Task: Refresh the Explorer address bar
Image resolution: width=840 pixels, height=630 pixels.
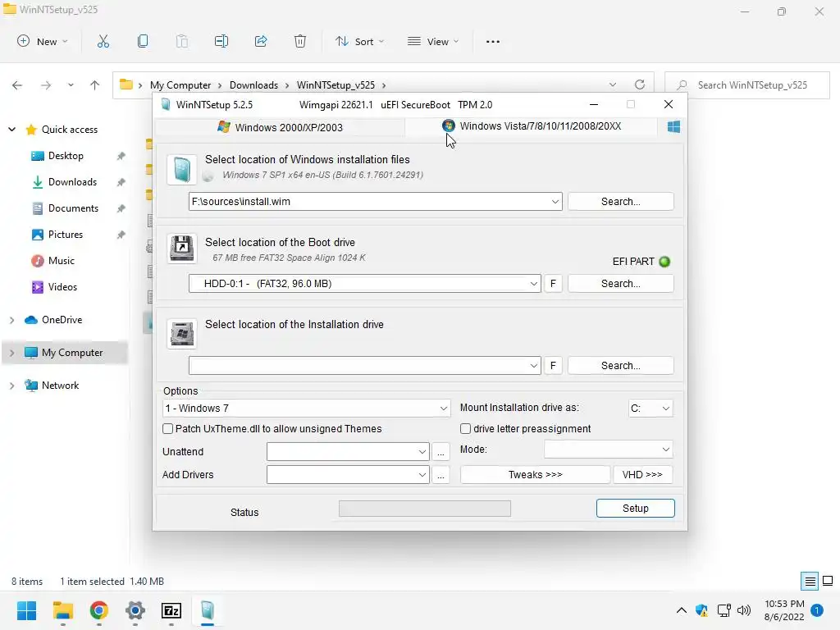Action: pyautogui.click(x=640, y=84)
